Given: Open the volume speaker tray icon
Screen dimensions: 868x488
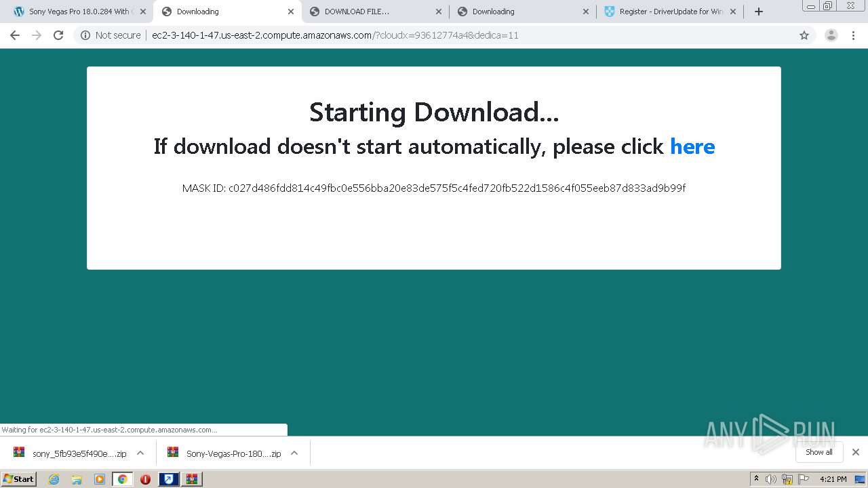Looking at the screenshot, I should pos(771,479).
